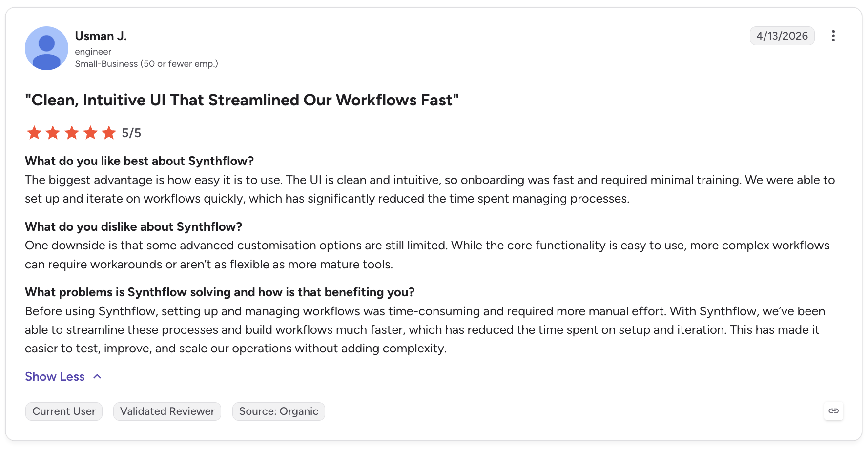Click the 4/13/2026 date badge
Image resolution: width=868 pixels, height=451 pixels.
(x=782, y=36)
